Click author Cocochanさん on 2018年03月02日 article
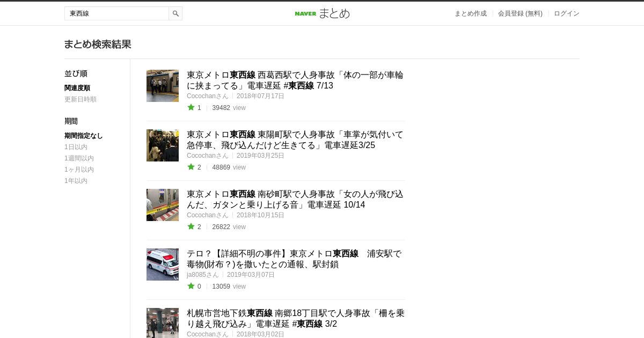The image size is (644, 338). [208, 334]
